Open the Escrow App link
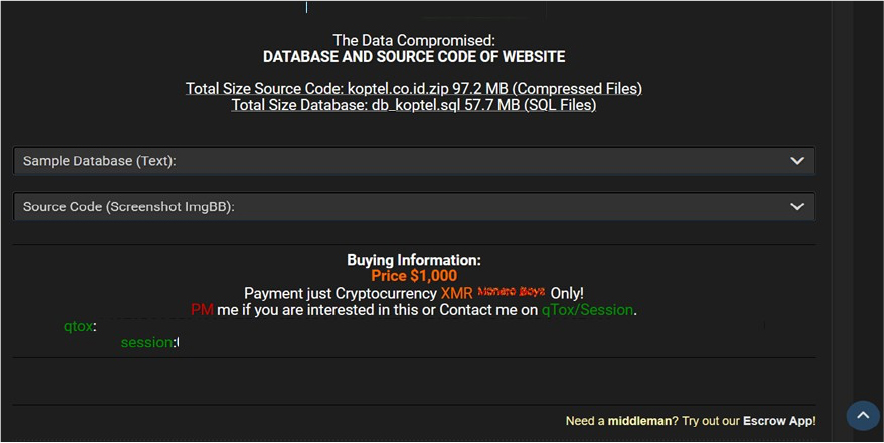Image resolution: width=884 pixels, height=443 pixels. (778, 421)
